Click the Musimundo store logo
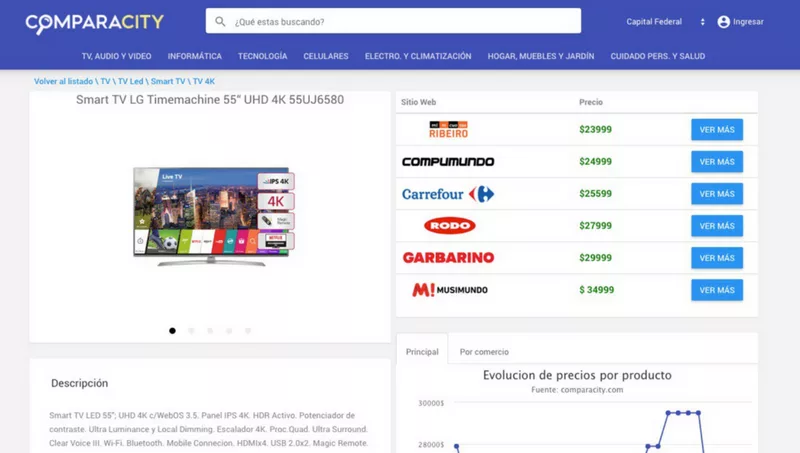 click(x=448, y=290)
